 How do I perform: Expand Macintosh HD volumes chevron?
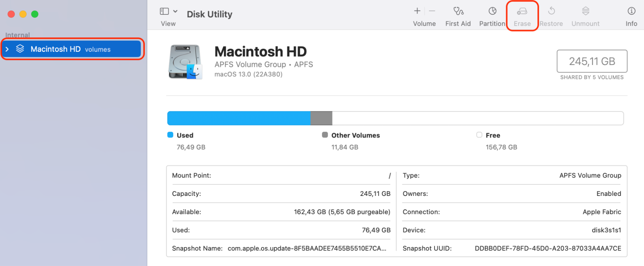pos(7,49)
